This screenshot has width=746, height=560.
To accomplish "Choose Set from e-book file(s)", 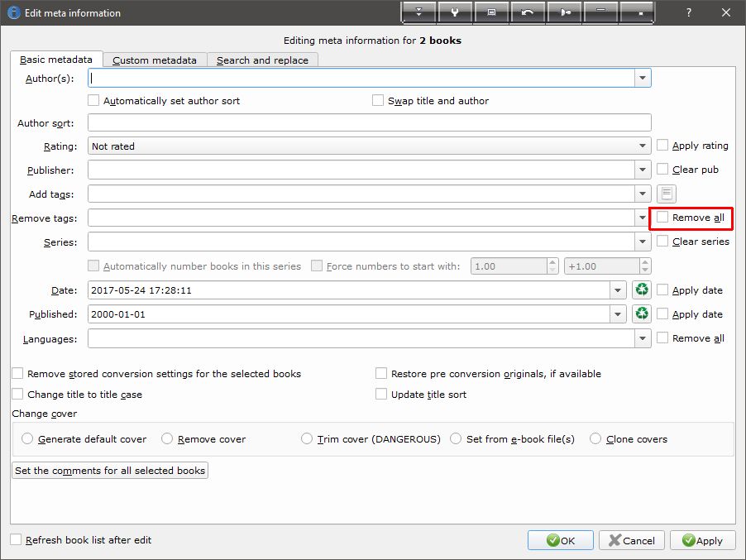I will point(456,438).
